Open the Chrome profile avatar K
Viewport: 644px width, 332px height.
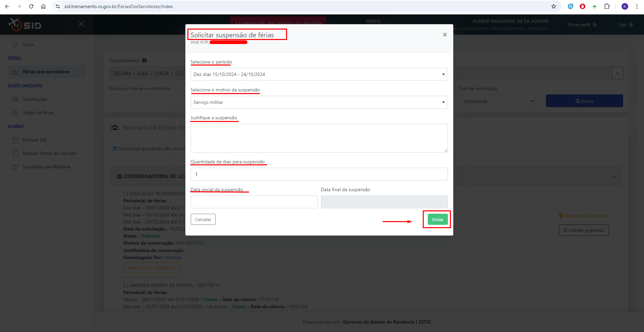coord(625,6)
